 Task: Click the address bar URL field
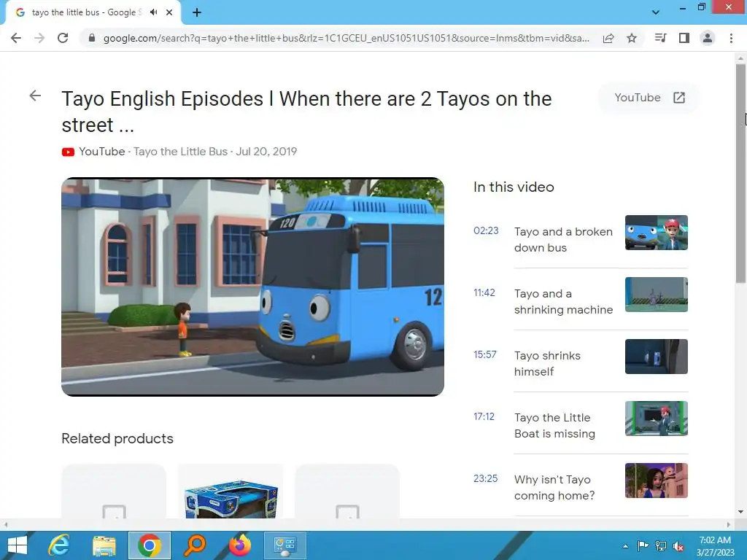(x=346, y=38)
